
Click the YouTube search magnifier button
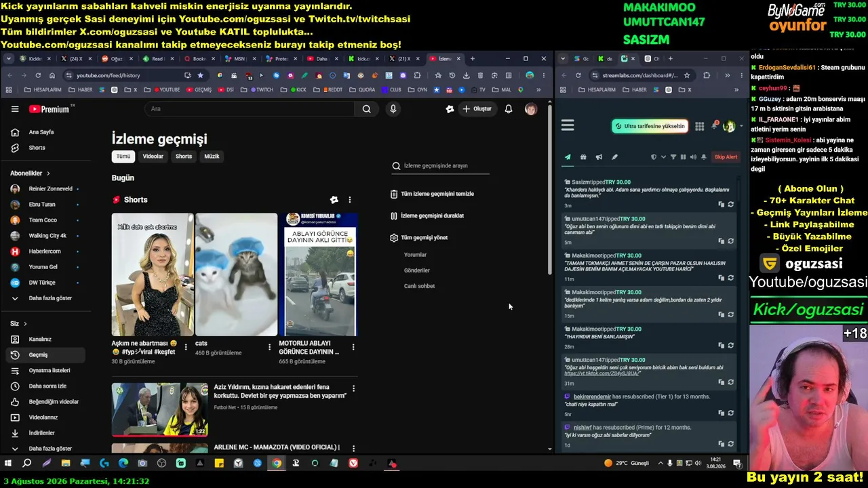pyautogui.click(x=366, y=109)
